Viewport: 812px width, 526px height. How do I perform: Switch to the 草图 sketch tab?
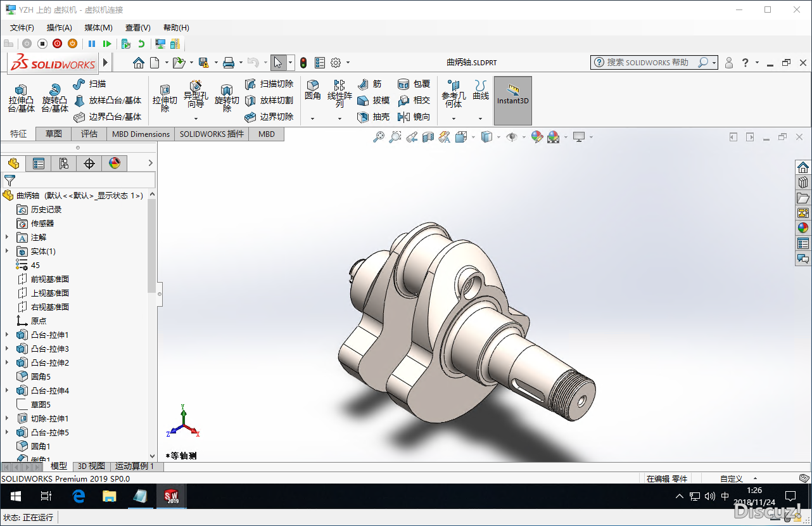tap(54, 134)
